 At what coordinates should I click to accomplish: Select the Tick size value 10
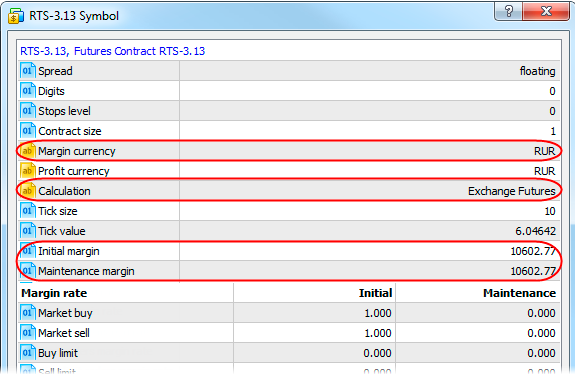(x=550, y=211)
